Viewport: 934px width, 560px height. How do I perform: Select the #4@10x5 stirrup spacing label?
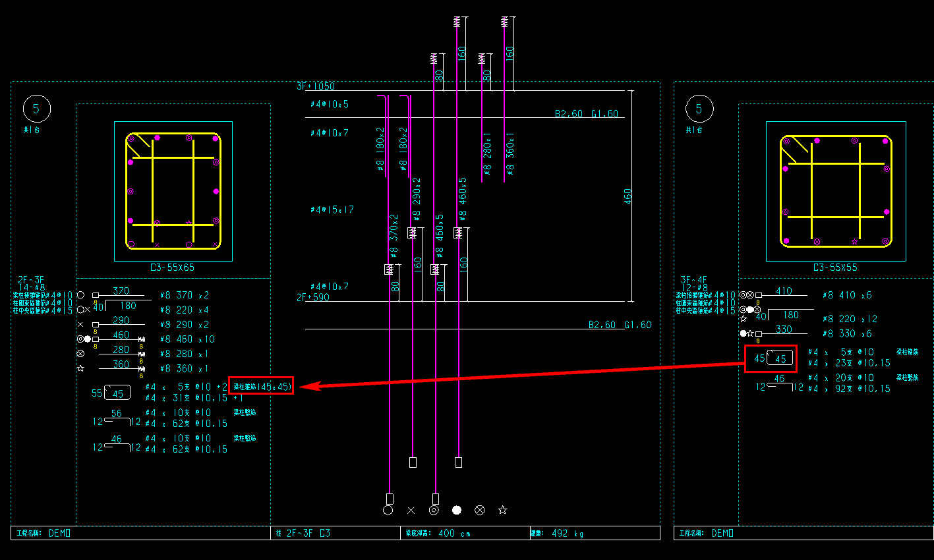(330, 104)
